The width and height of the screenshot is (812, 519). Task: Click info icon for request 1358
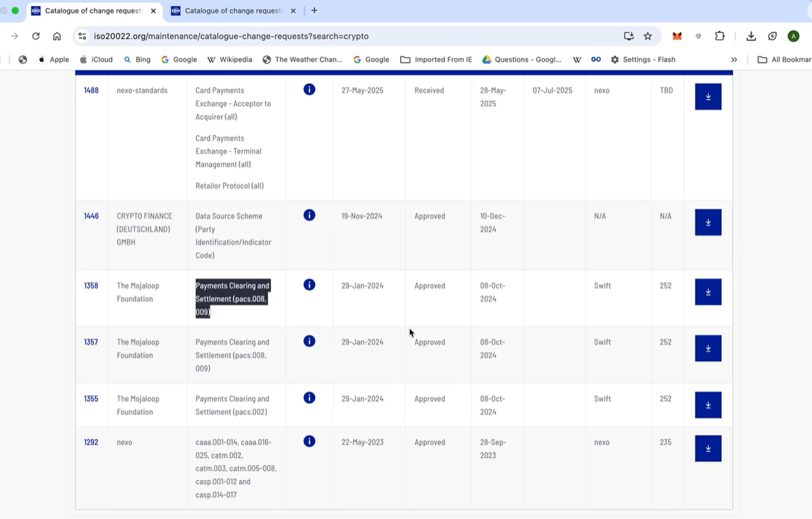tap(309, 285)
